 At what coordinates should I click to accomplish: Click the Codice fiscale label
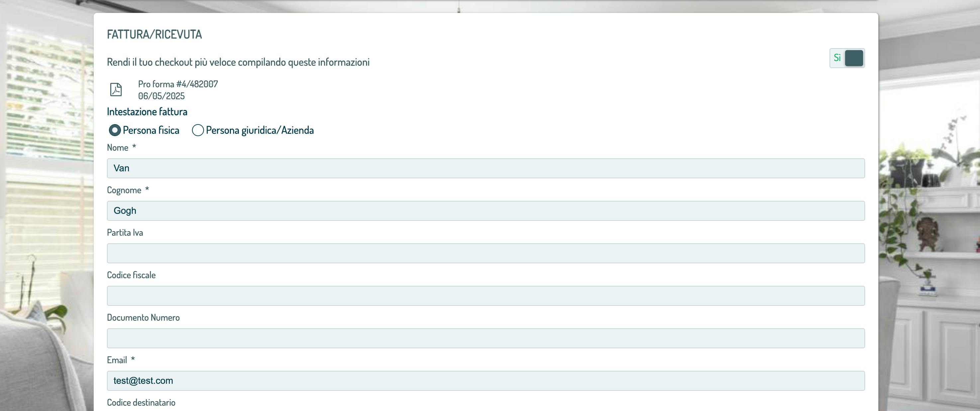[131, 275]
